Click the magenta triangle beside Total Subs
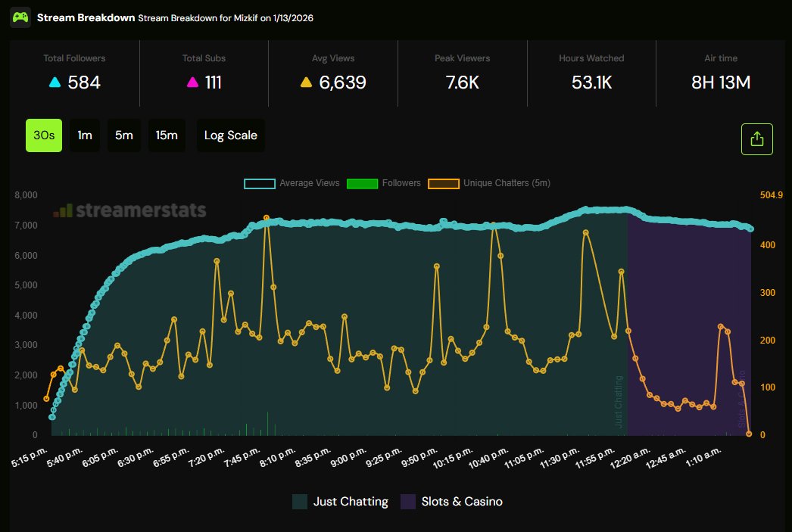 192,82
